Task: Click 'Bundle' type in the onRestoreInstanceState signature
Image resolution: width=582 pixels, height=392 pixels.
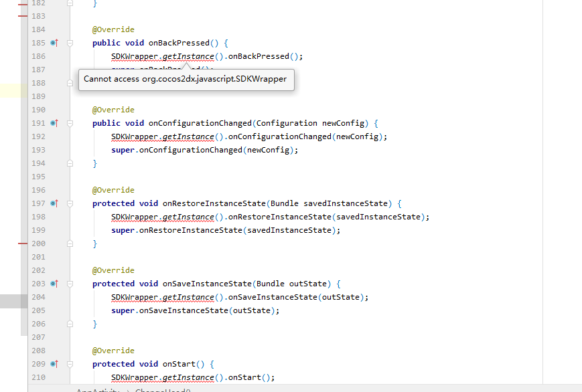Action: 285,203
